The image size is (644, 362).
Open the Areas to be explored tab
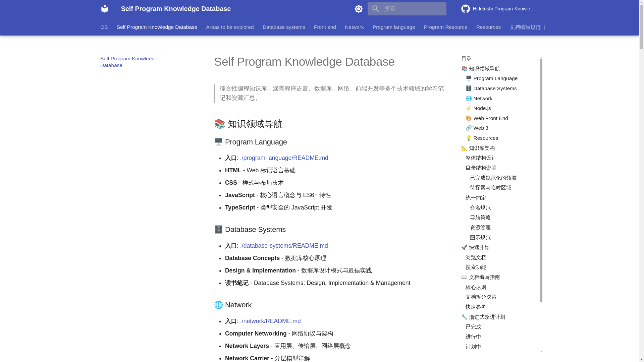pos(230,27)
